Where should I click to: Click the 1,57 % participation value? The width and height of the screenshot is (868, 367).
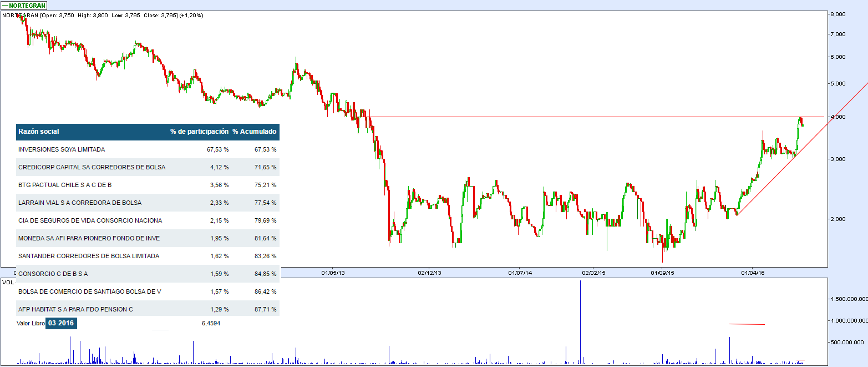pos(219,291)
